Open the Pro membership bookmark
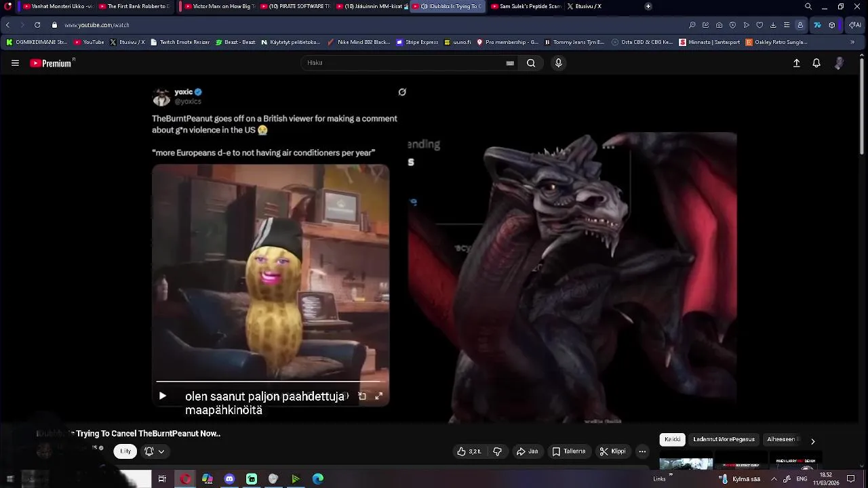Image resolution: width=868 pixels, height=488 pixels. coord(507,42)
